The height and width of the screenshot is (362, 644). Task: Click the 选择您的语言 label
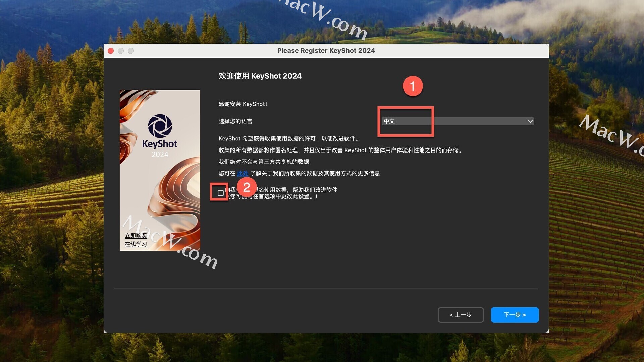(x=235, y=121)
